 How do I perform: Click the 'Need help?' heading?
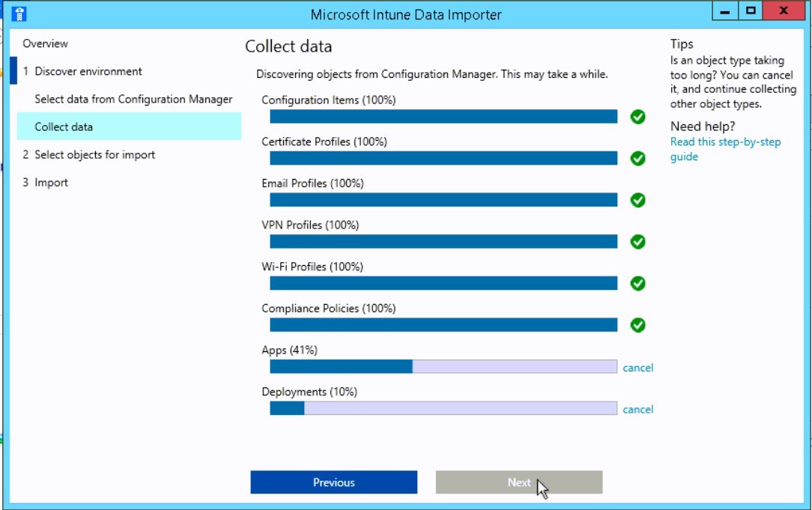click(x=702, y=127)
